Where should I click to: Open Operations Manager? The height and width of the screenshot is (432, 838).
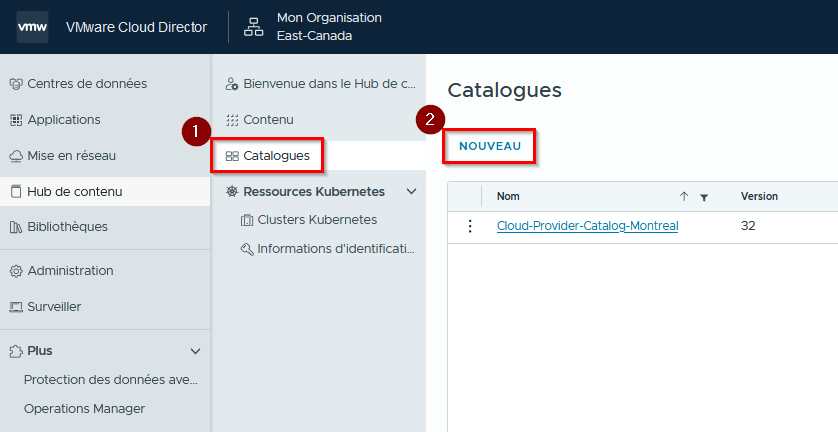coord(84,409)
